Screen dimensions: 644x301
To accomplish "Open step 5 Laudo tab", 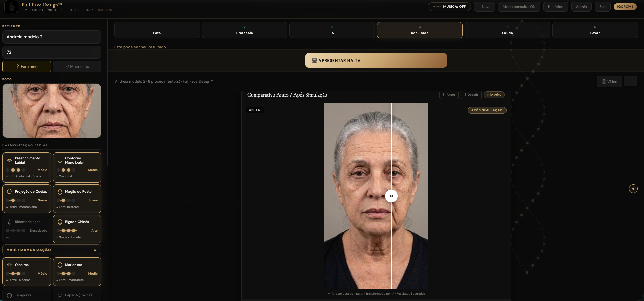I will (507, 30).
